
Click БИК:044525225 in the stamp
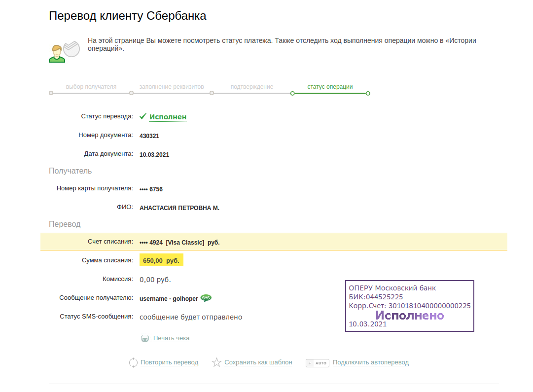[x=376, y=297]
